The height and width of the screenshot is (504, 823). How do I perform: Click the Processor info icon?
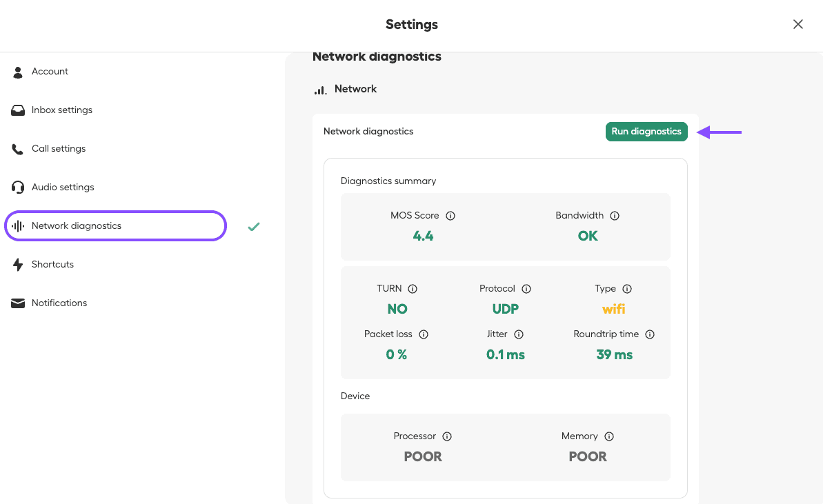(x=447, y=436)
